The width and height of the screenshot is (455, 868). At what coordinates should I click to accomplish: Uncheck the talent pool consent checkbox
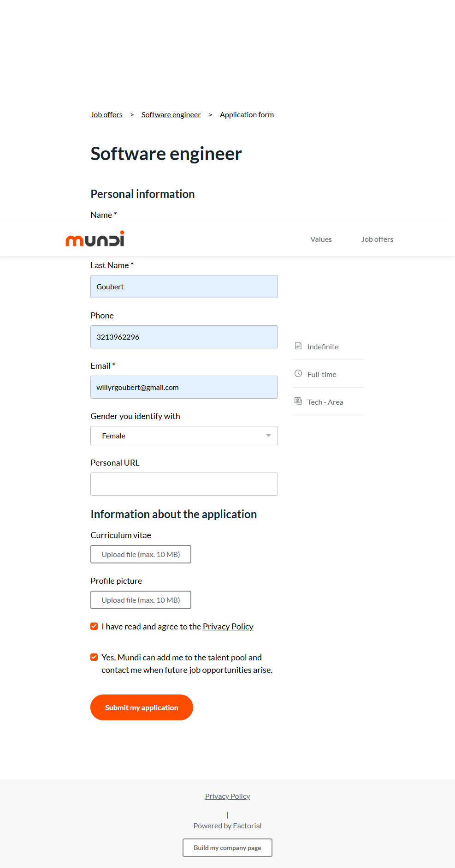pyautogui.click(x=94, y=657)
